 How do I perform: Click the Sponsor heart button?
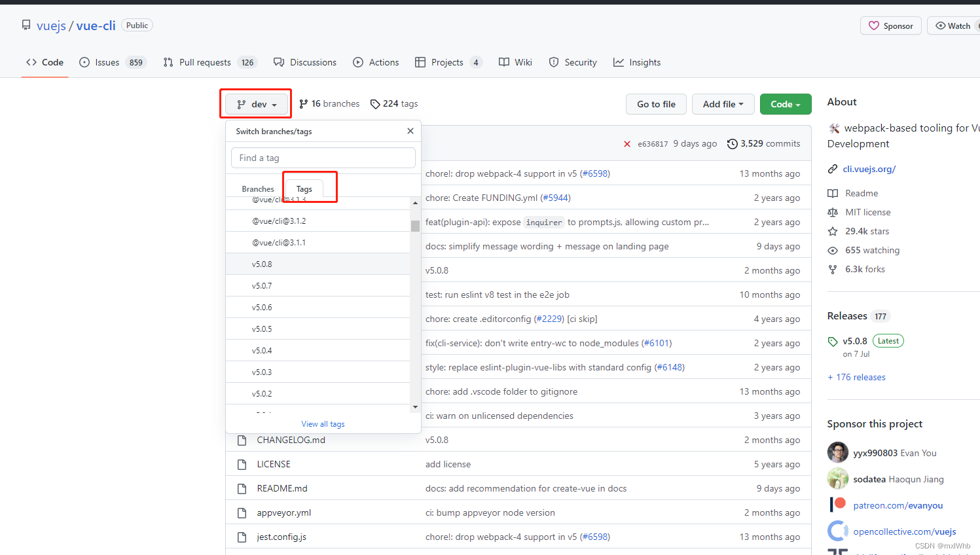point(891,26)
